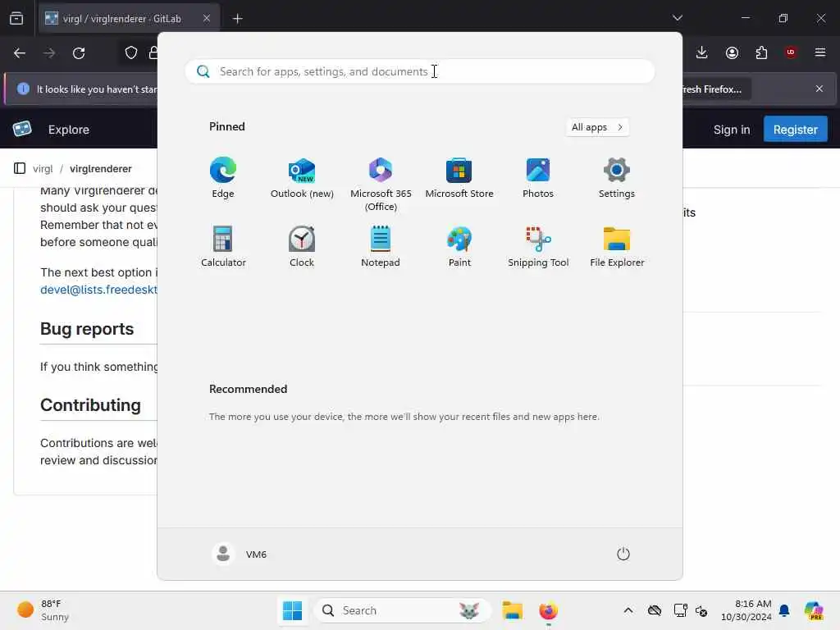840x630 pixels.
Task: Open File Explorer from taskbar
Action: pos(512,610)
